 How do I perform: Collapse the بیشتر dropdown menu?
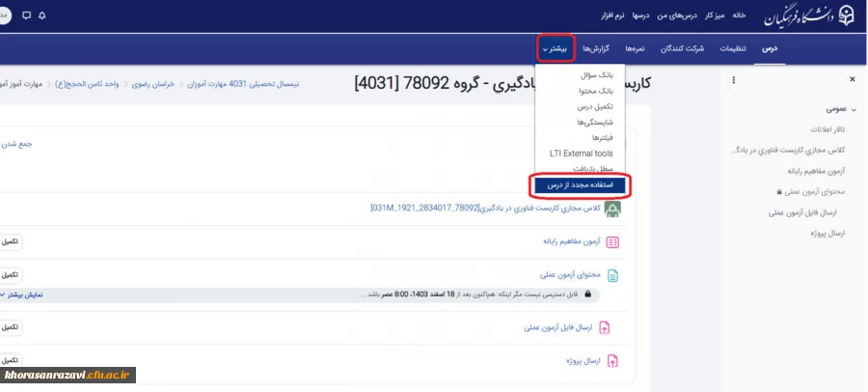point(555,48)
